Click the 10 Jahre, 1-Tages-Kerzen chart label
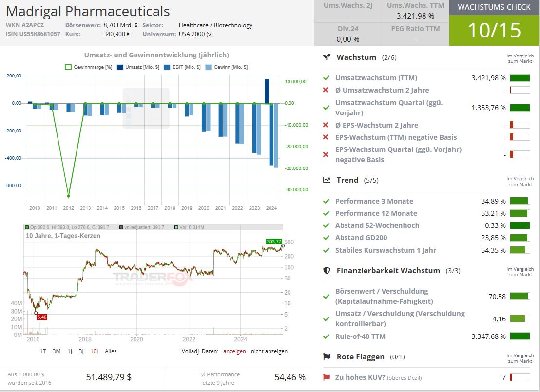 (63, 236)
